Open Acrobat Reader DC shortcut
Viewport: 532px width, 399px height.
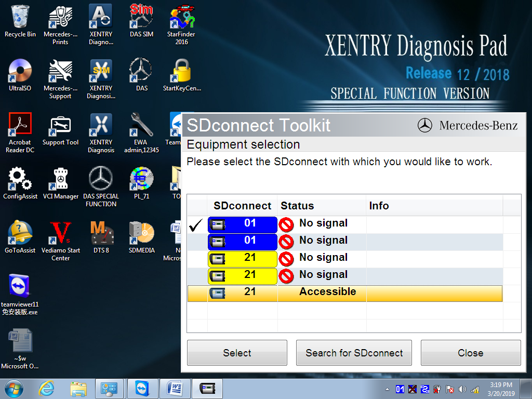[20, 132]
